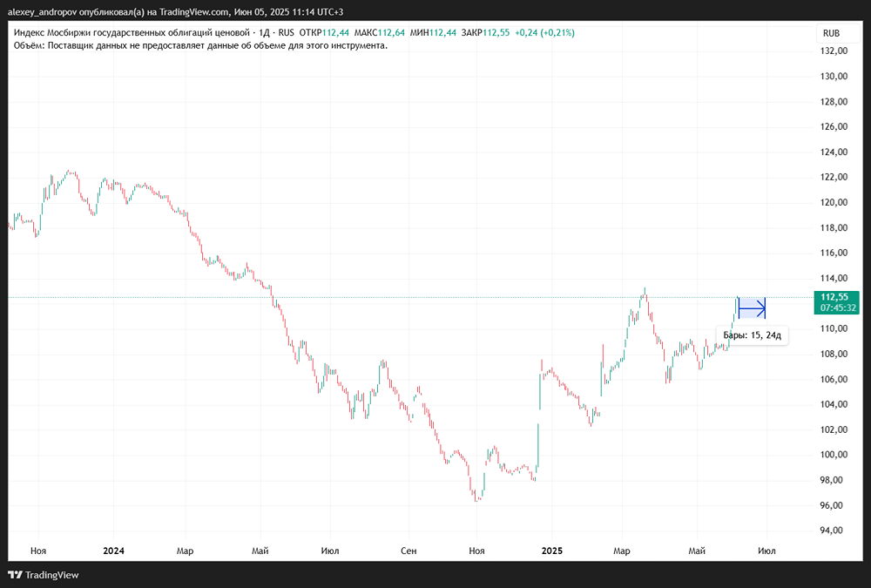This screenshot has width=871, height=588.
Task: Click the 120,00 price axis label
Action: click(834, 202)
